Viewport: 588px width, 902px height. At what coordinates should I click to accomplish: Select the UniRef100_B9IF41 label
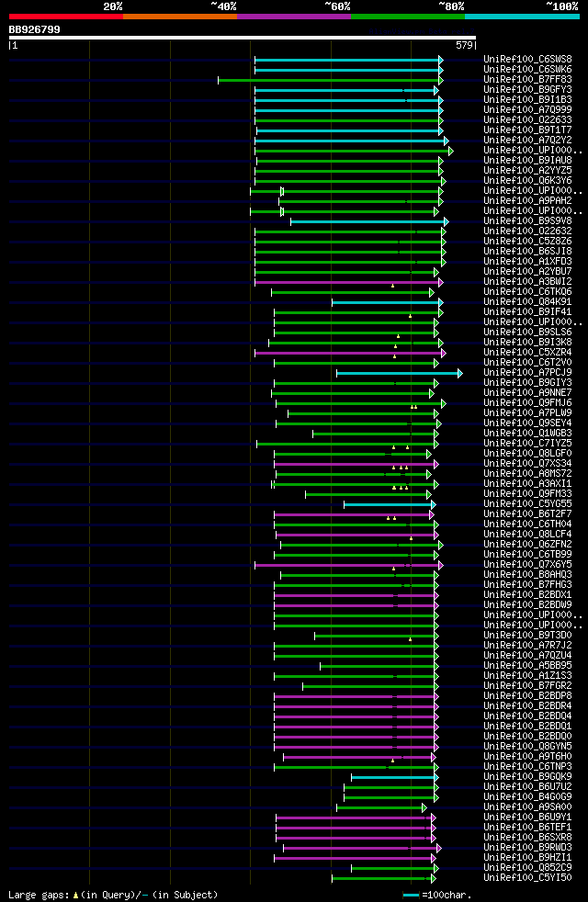point(527,312)
